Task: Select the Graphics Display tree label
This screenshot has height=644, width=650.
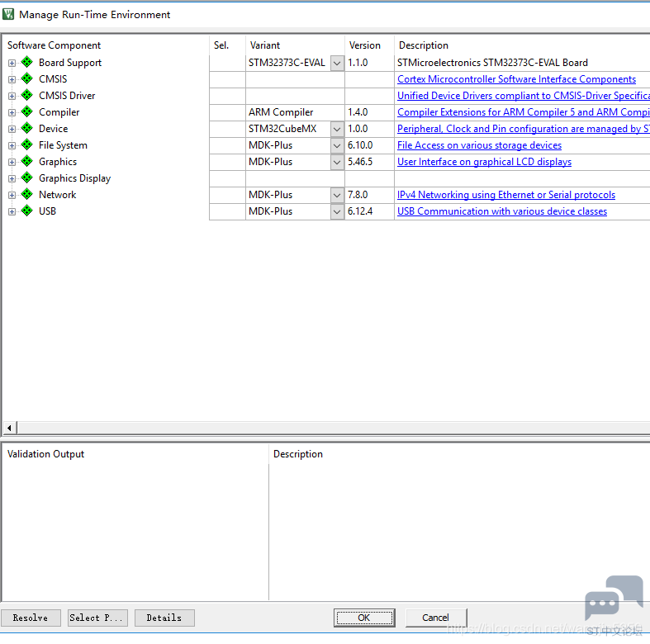Action: pos(74,178)
